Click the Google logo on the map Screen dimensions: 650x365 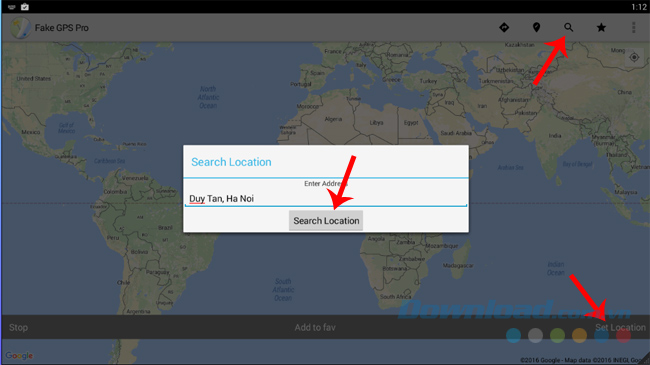(x=19, y=355)
